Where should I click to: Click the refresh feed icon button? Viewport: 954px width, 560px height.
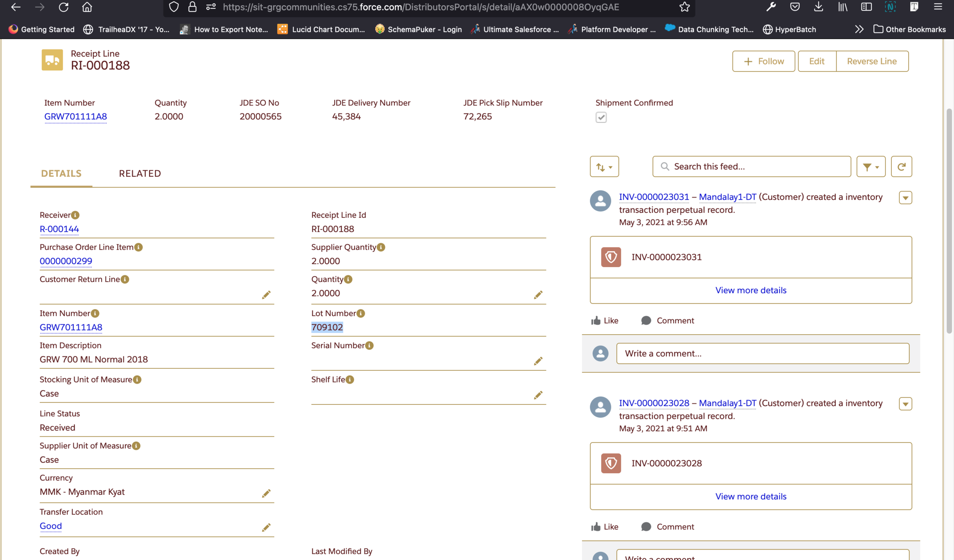click(x=901, y=166)
